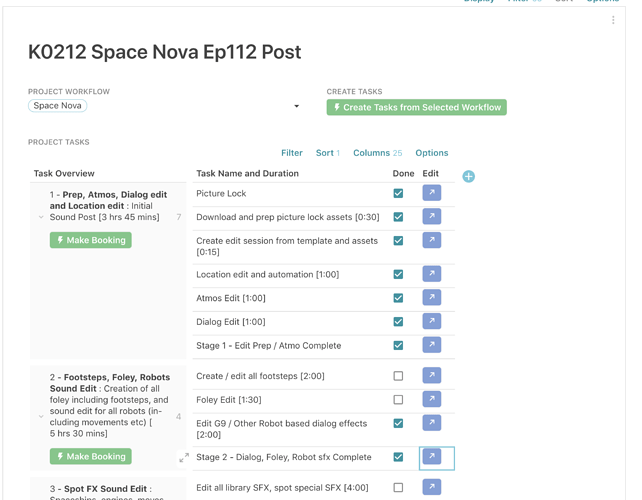Open edit arrow for Create edit session from template
This screenshot has height=500, width=642.
432,240
